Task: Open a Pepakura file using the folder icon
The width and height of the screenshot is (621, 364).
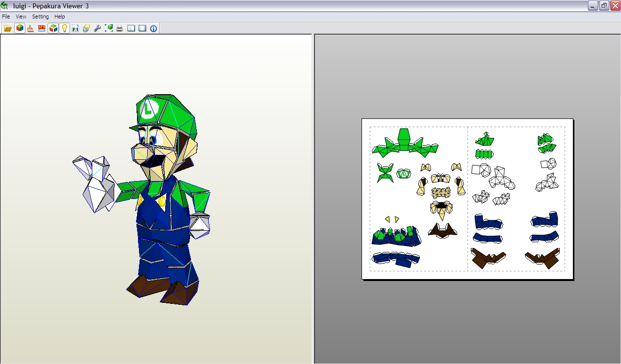Action: [8, 28]
